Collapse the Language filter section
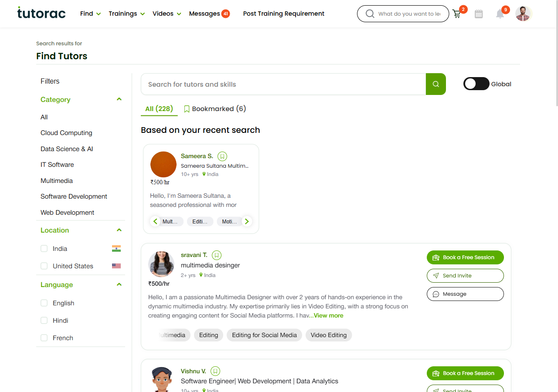The image size is (558, 392). coord(119,284)
